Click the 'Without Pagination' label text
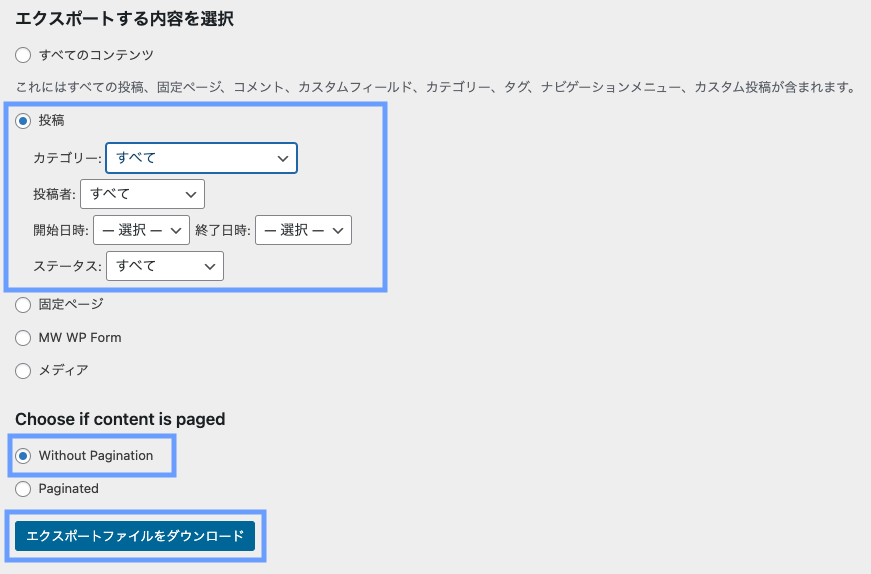Image resolution: width=871 pixels, height=574 pixels. (x=96, y=456)
